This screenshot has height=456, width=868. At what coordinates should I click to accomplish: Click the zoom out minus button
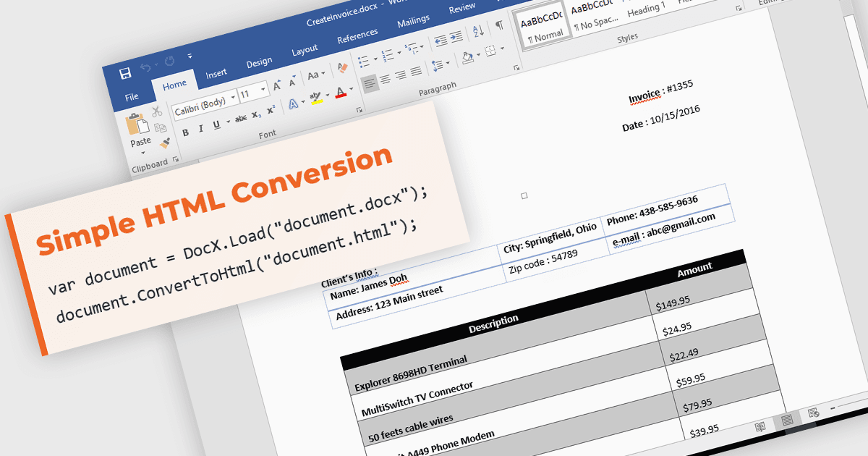pos(833,410)
